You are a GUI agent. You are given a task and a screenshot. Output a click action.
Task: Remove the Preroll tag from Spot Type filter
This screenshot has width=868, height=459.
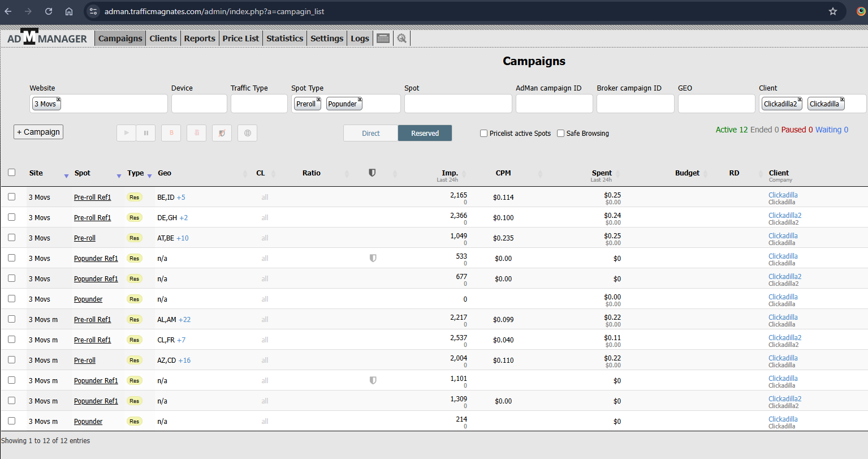point(319,100)
